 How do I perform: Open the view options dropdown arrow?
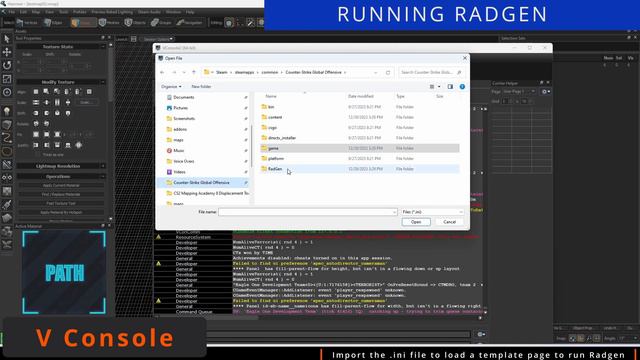[440, 87]
